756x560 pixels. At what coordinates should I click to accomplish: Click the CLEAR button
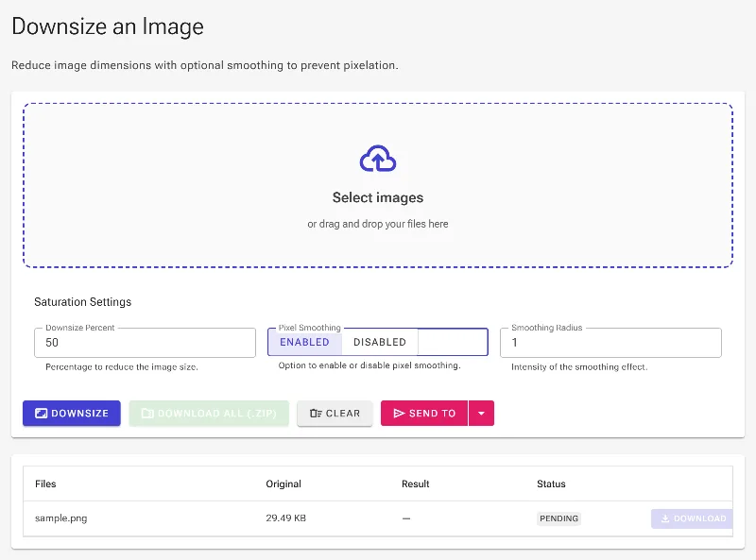(335, 413)
